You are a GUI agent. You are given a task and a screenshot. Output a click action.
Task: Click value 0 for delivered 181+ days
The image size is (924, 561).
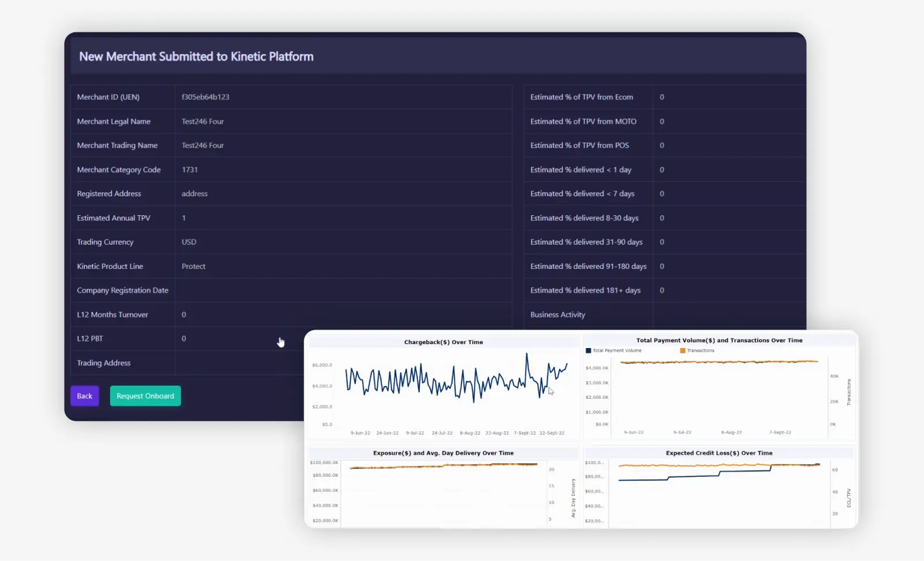(x=662, y=290)
